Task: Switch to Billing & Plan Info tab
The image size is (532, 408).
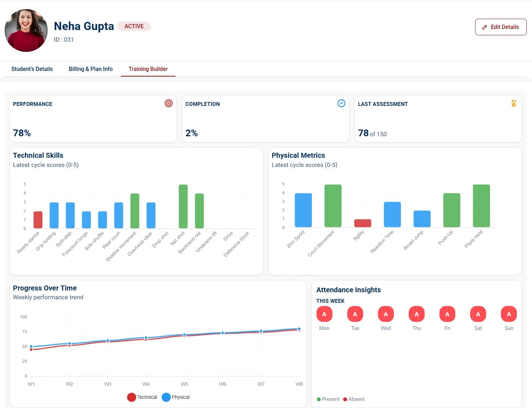Action: [90, 69]
